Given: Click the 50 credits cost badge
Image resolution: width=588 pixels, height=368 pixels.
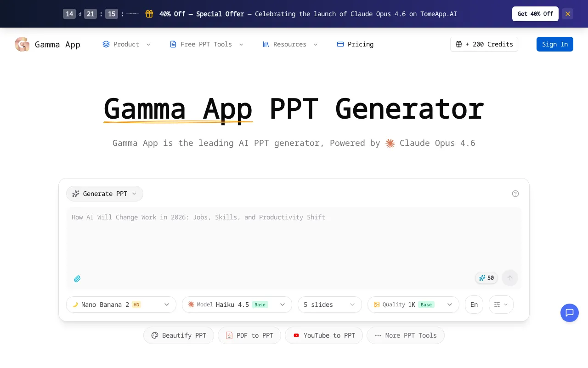Looking at the screenshot, I should (x=486, y=278).
